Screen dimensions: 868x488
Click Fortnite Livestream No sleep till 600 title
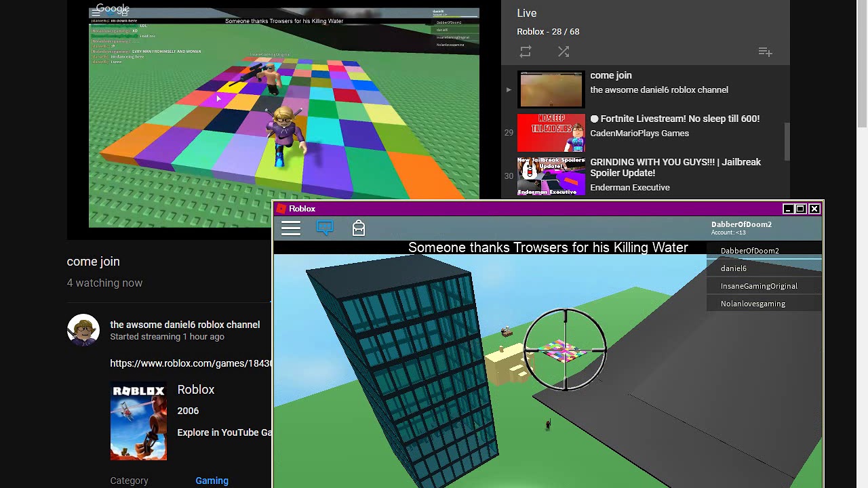point(675,119)
